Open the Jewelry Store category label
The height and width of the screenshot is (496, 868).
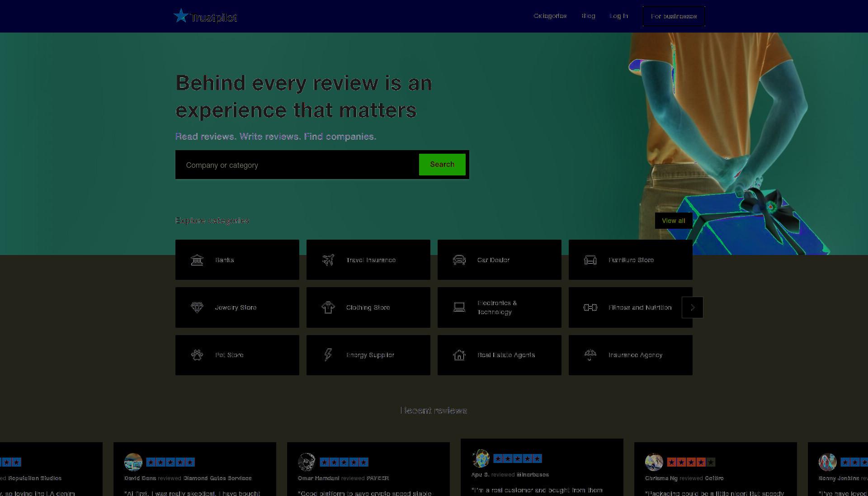[x=236, y=307]
